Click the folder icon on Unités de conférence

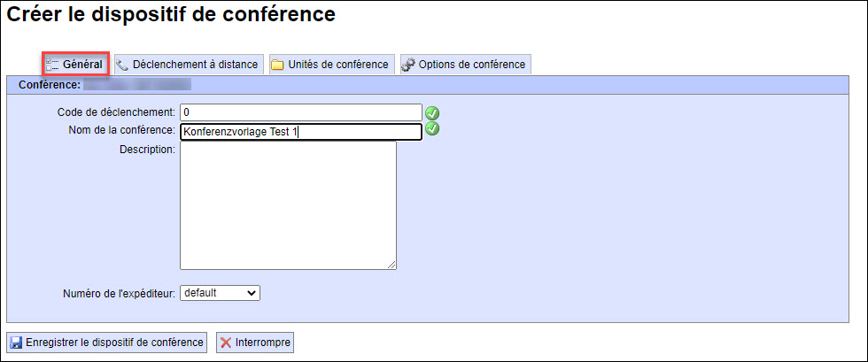tap(277, 65)
